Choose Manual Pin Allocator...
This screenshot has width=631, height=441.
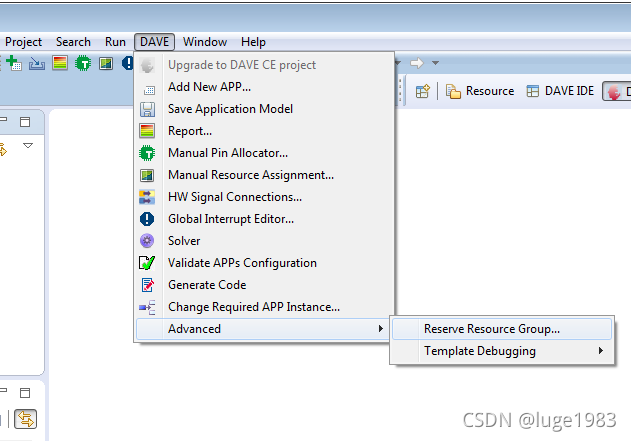(264, 153)
